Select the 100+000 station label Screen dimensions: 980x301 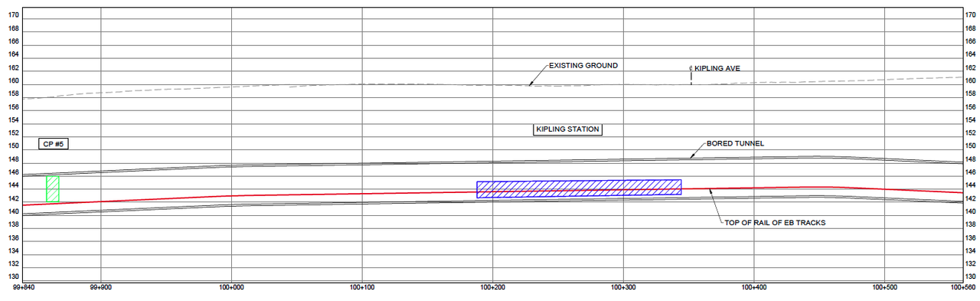tap(231, 288)
